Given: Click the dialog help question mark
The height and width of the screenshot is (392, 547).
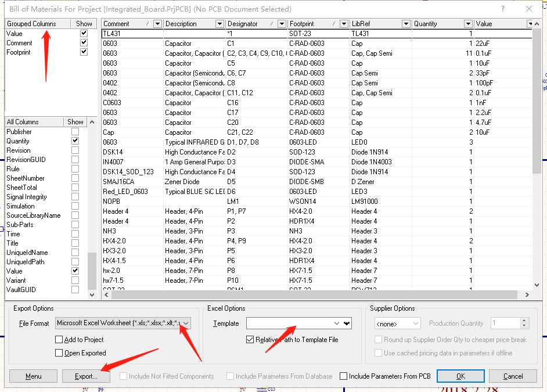Looking at the screenshot, I should (x=503, y=9).
